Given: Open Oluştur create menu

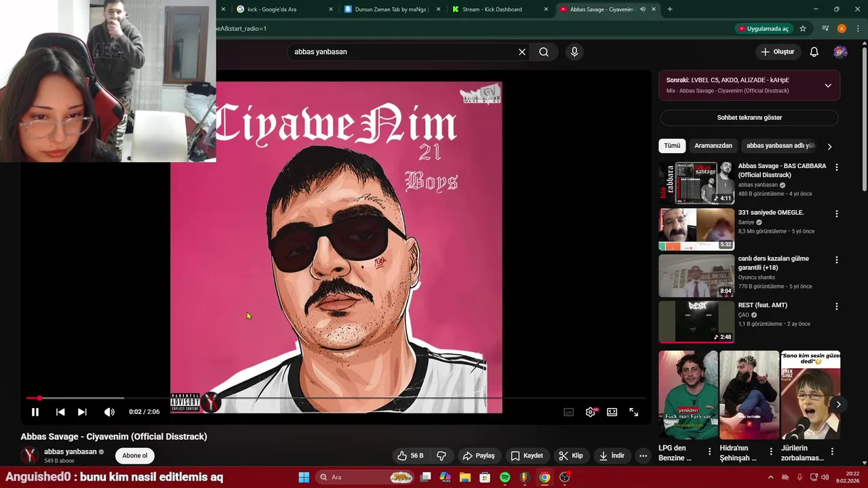Looking at the screenshot, I should point(778,52).
